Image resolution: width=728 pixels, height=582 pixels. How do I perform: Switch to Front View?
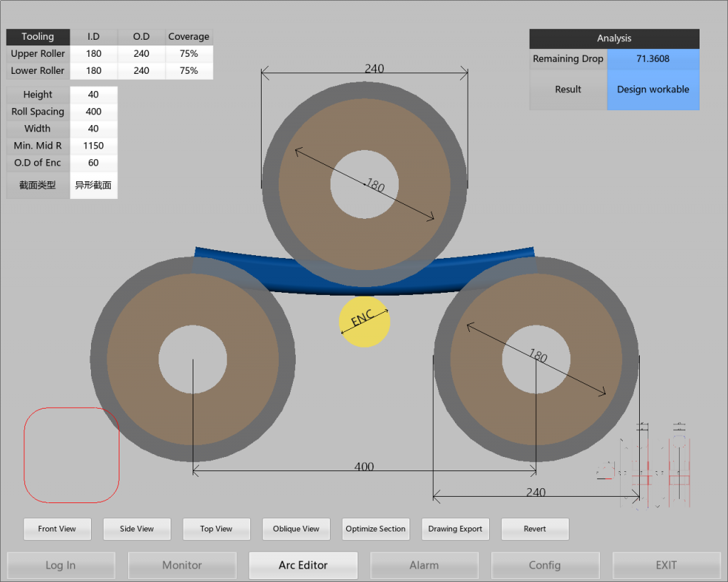tap(57, 529)
